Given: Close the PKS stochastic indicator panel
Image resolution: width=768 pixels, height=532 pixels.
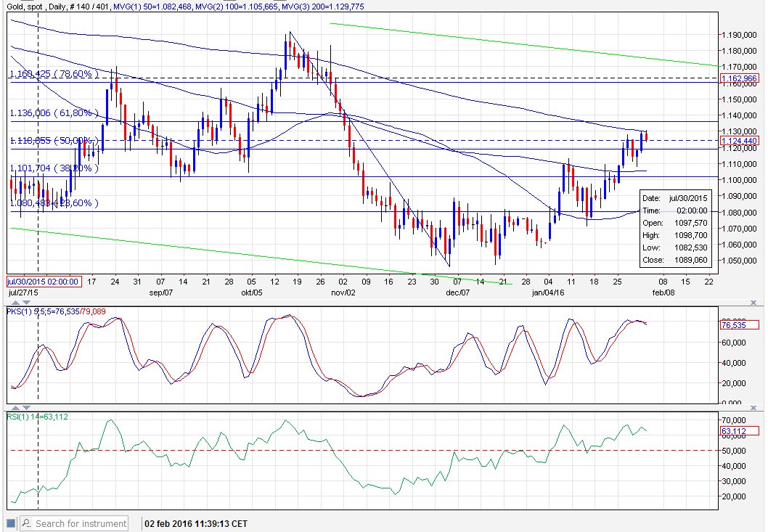Looking at the screenshot, I should [x=753, y=303].
